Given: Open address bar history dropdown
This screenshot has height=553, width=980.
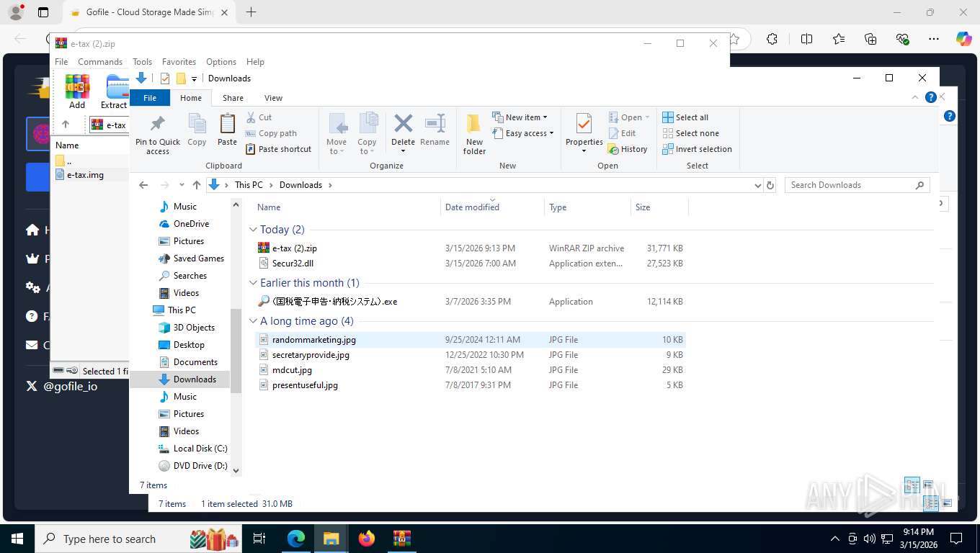Looking at the screenshot, I should (x=757, y=185).
